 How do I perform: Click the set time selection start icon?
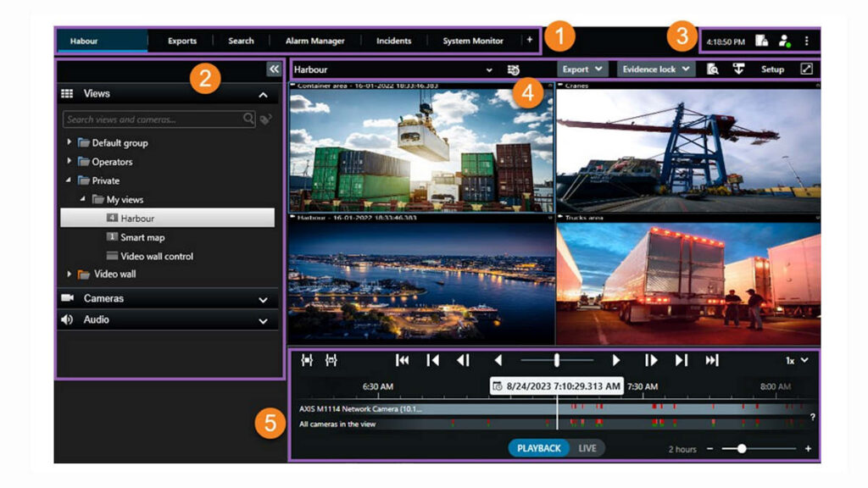(x=307, y=360)
